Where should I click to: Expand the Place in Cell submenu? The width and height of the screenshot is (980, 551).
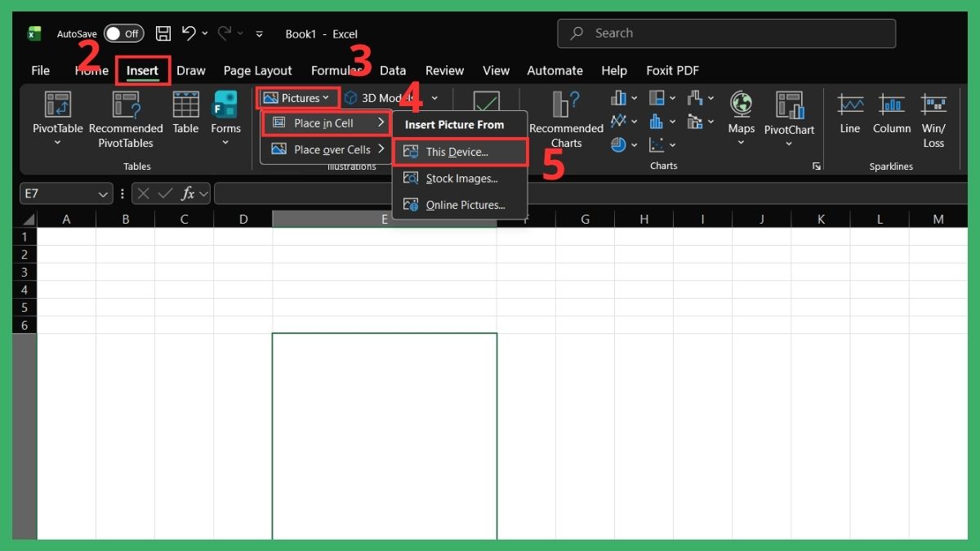325,122
